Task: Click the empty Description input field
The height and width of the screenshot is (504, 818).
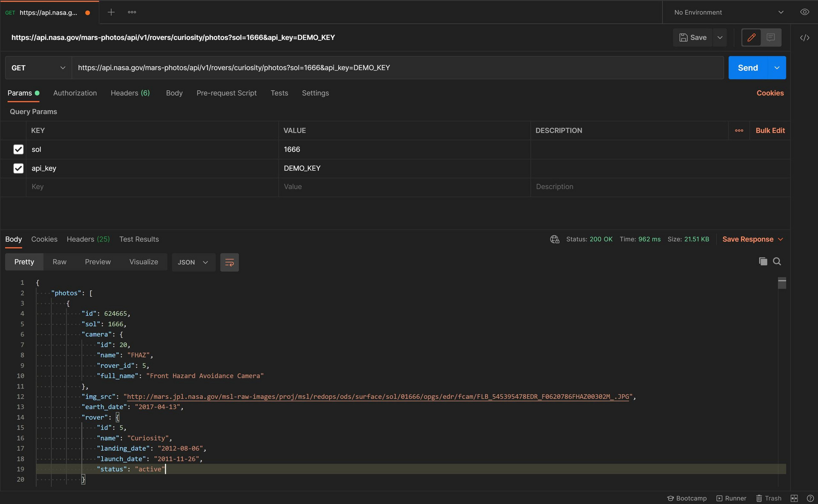Action: 660,187
